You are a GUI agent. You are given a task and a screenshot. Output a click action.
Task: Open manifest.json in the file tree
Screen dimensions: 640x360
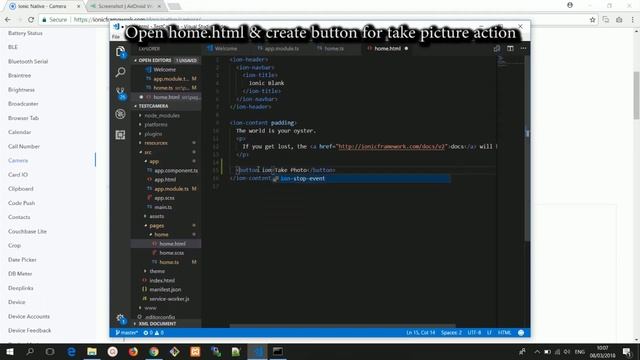coord(165,289)
